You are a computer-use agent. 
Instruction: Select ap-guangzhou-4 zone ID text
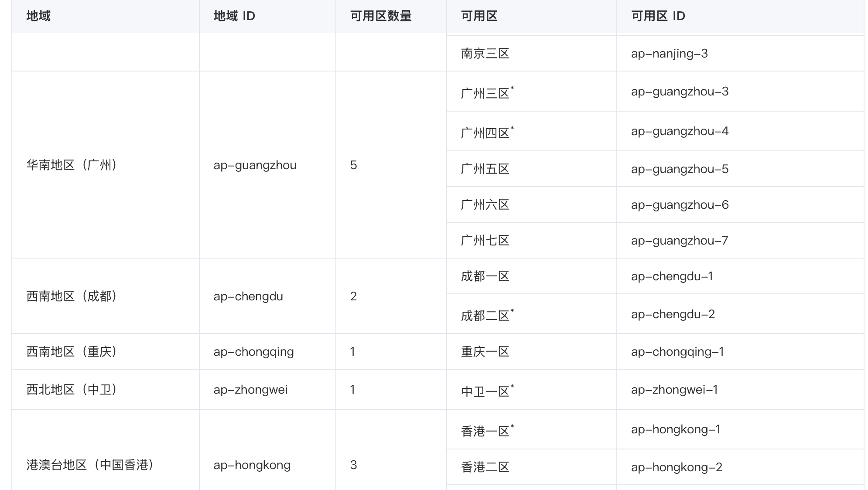tap(680, 131)
